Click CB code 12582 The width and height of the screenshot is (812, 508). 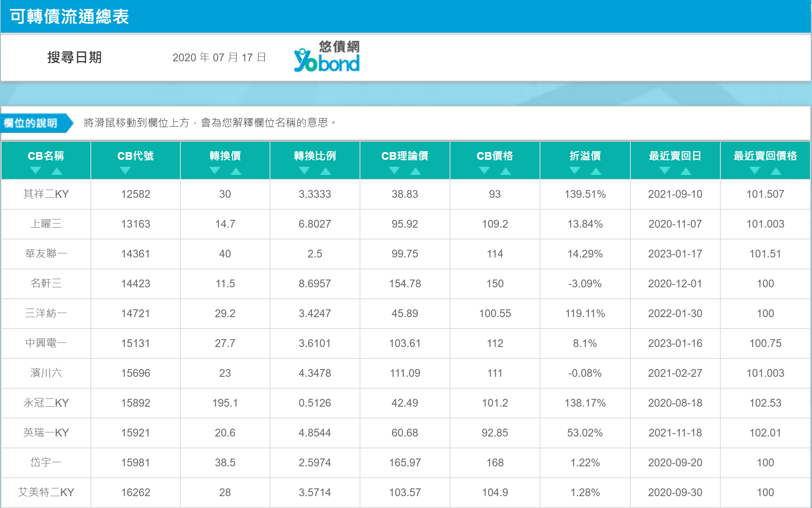[x=135, y=194]
